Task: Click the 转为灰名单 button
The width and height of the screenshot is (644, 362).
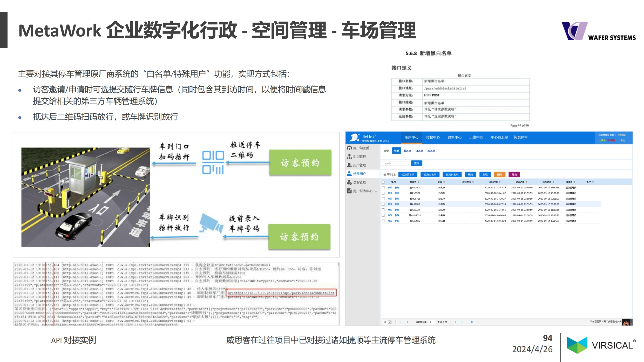Action: 452,175
